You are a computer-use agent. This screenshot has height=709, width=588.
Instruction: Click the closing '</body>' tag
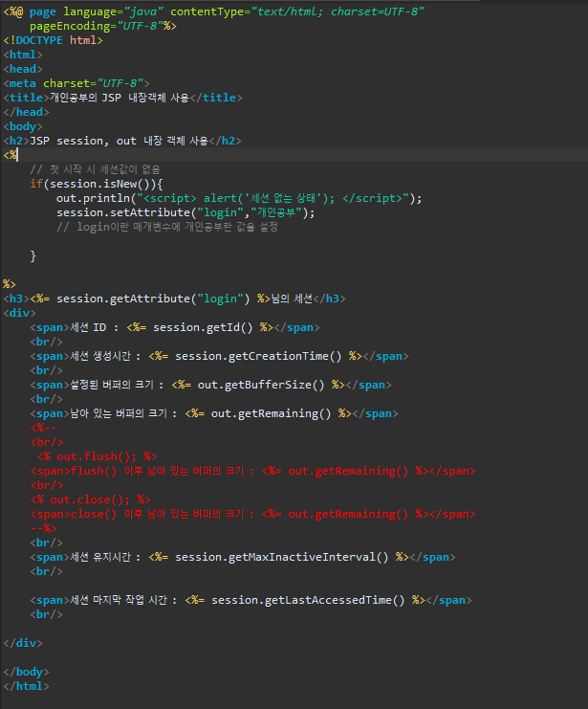click(26, 672)
